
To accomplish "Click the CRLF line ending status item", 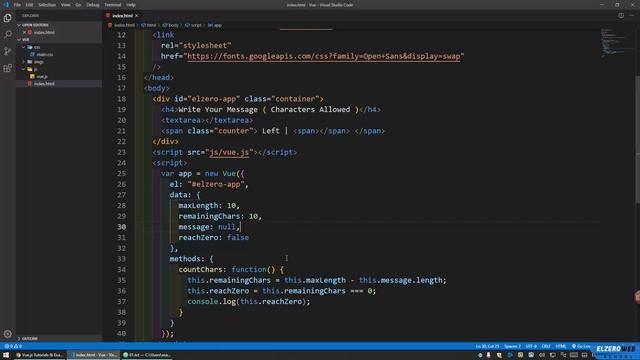I will click(546, 346).
